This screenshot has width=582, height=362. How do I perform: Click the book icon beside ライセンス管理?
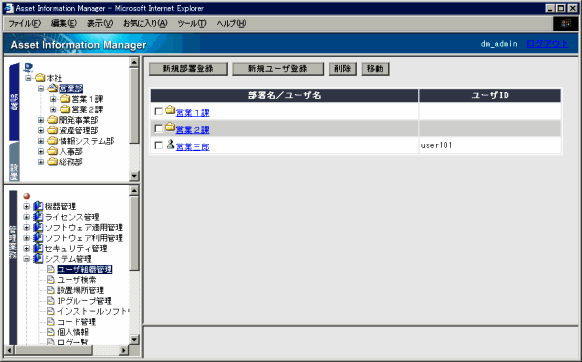38,216
